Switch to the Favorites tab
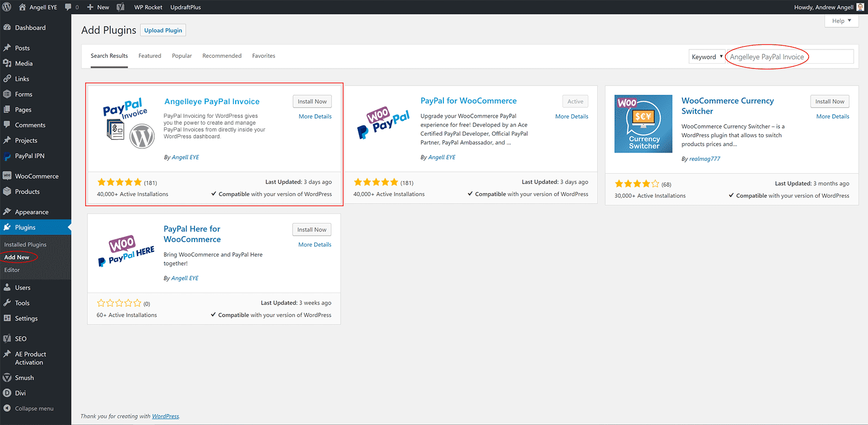This screenshot has height=425, width=868. tap(264, 56)
